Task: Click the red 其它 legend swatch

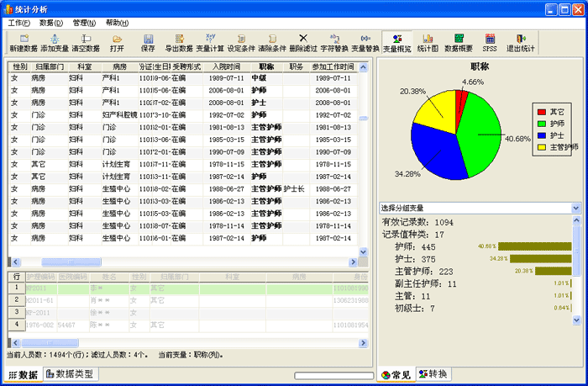Action: tap(542, 112)
